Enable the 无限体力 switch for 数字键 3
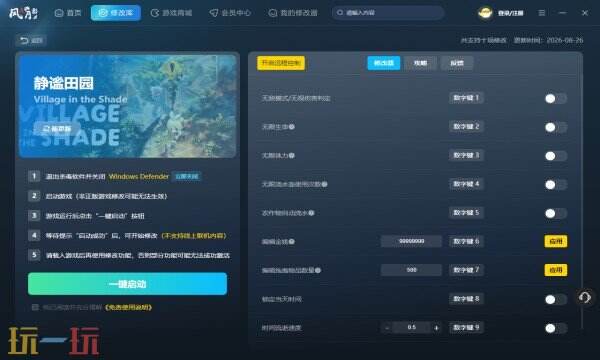Viewport: 600px width, 360px height. tap(556, 156)
